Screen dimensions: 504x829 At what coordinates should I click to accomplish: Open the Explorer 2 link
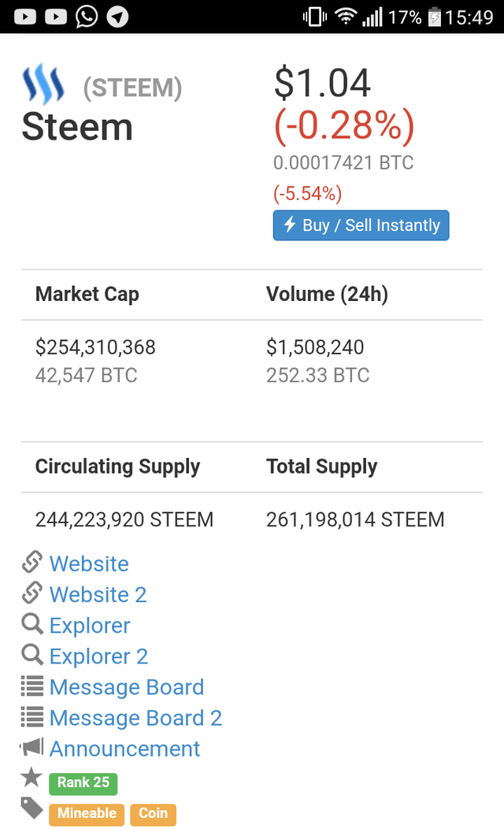pos(98,656)
